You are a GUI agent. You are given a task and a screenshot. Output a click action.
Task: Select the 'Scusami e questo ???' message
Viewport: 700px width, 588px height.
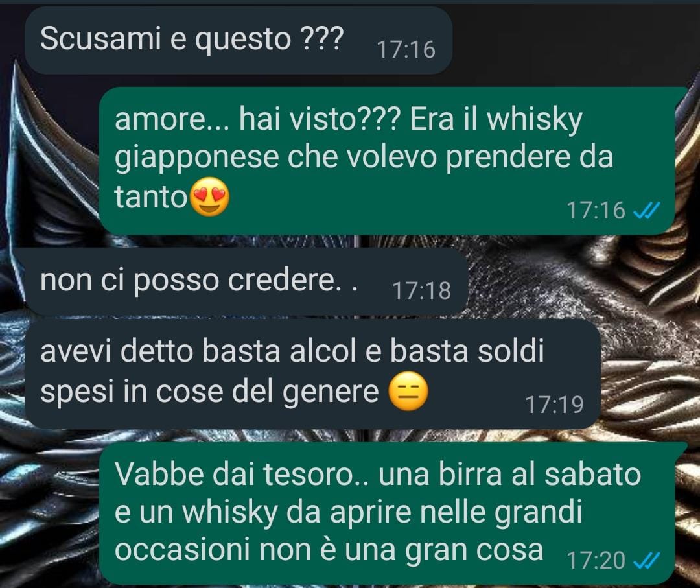pyautogui.click(x=239, y=41)
